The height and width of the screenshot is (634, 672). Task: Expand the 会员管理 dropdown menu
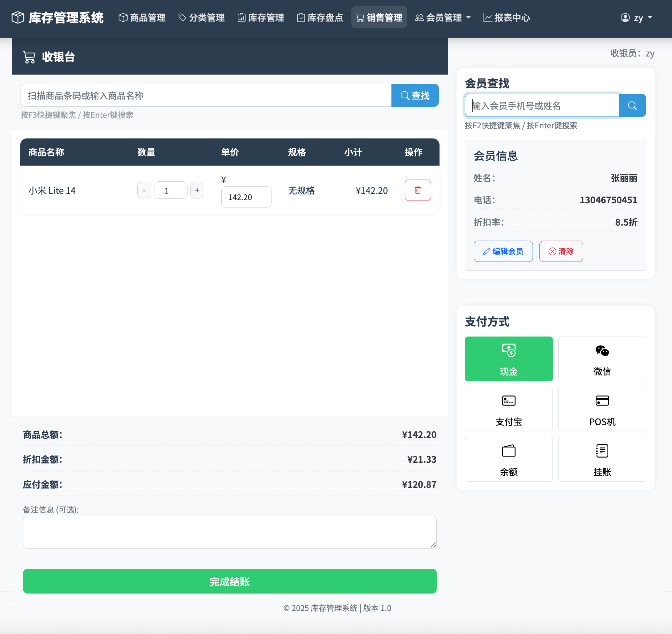click(x=443, y=17)
